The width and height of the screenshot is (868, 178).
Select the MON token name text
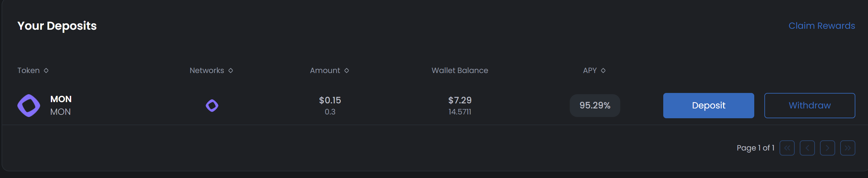61,99
